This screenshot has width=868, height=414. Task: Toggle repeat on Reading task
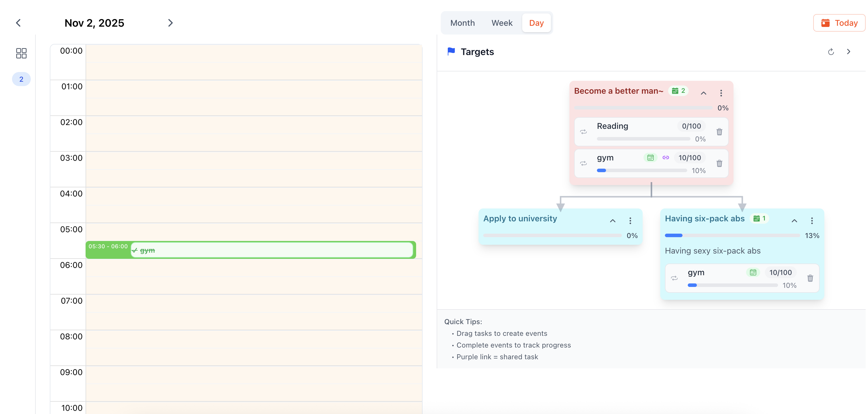point(584,131)
